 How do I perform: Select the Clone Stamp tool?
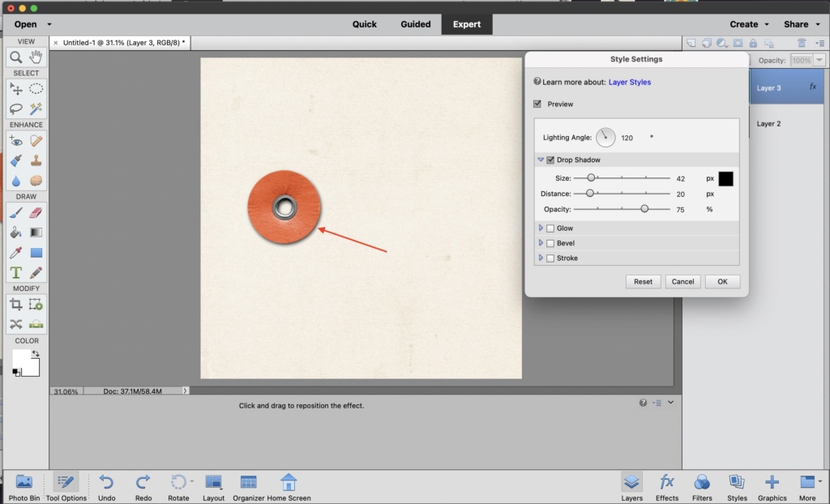36,160
